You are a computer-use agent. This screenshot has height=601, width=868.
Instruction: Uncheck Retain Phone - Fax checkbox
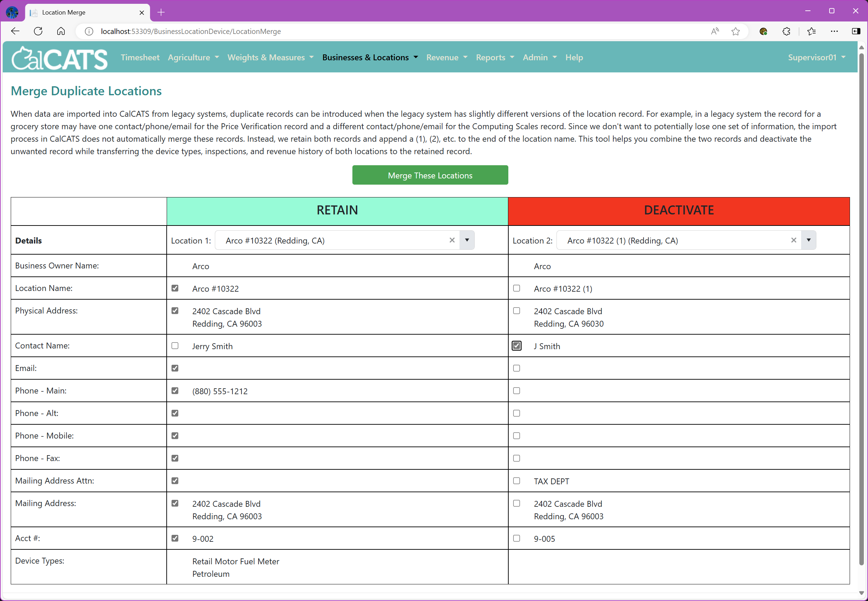point(175,458)
